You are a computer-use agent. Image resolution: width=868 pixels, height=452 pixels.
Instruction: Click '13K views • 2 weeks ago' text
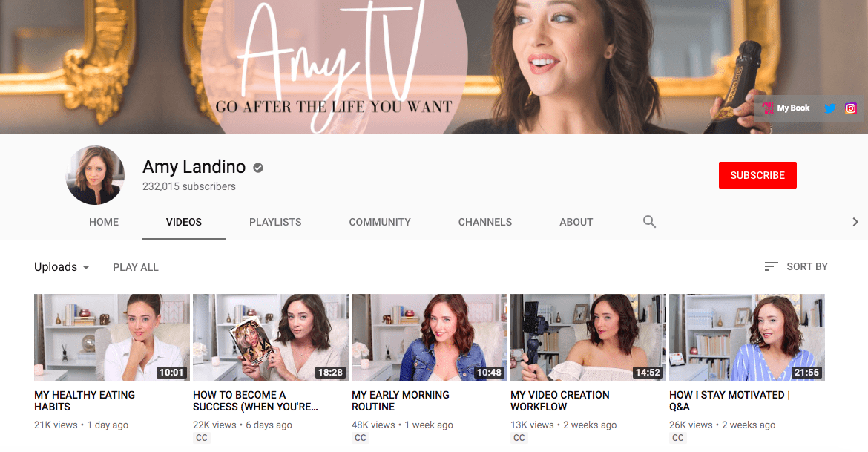coord(564,425)
